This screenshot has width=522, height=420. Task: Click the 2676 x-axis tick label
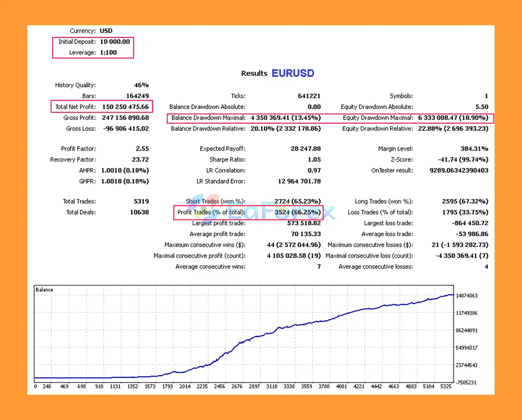(x=237, y=386)
